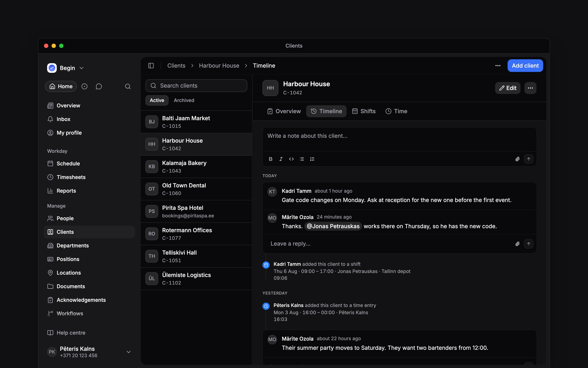Image resolution: width=588 pixels, height=368 pixels.
Task: Switch to the client Overview tab
Action: point(284,111)
